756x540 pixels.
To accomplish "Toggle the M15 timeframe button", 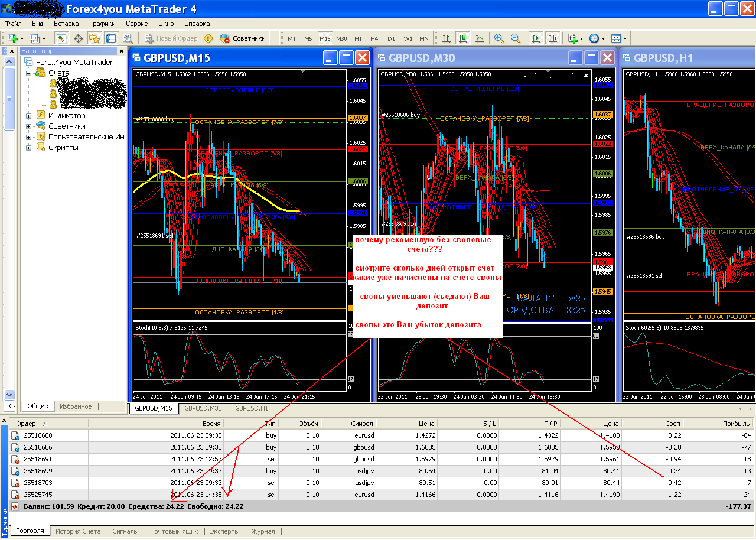I will tap(325, 38).
